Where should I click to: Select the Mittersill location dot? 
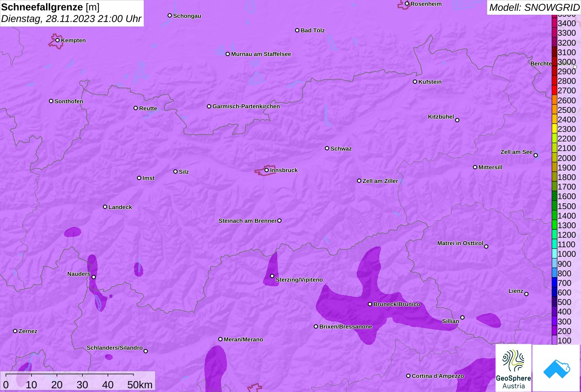475,167
